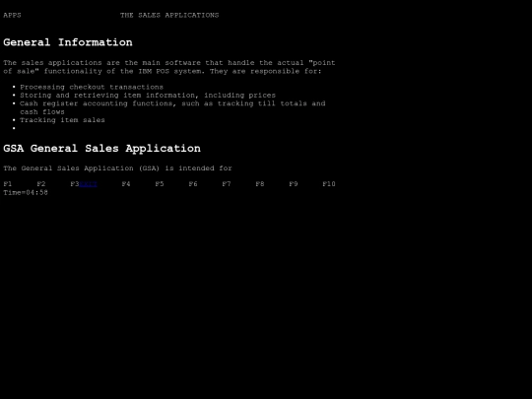This screenshot has height=399, width=532.
Task: Click the paragraph starting The sales applications are
Action: coord(169,67)
